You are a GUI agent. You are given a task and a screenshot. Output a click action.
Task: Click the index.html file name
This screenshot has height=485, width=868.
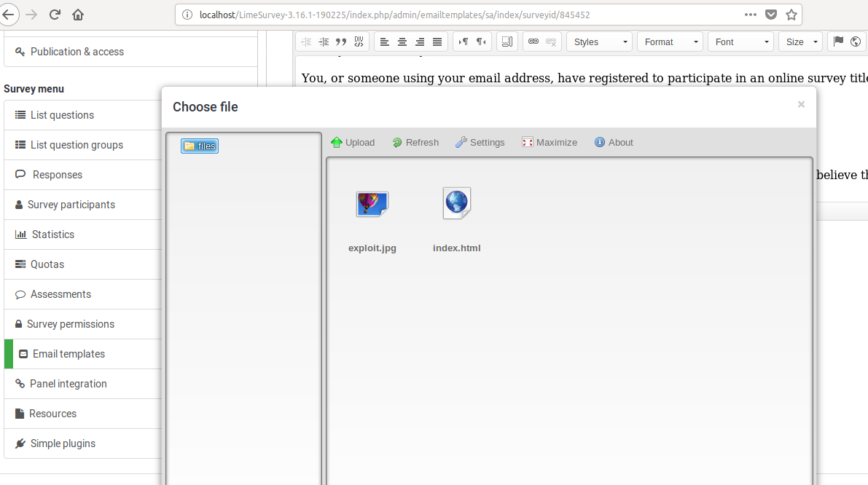point(457,248)
